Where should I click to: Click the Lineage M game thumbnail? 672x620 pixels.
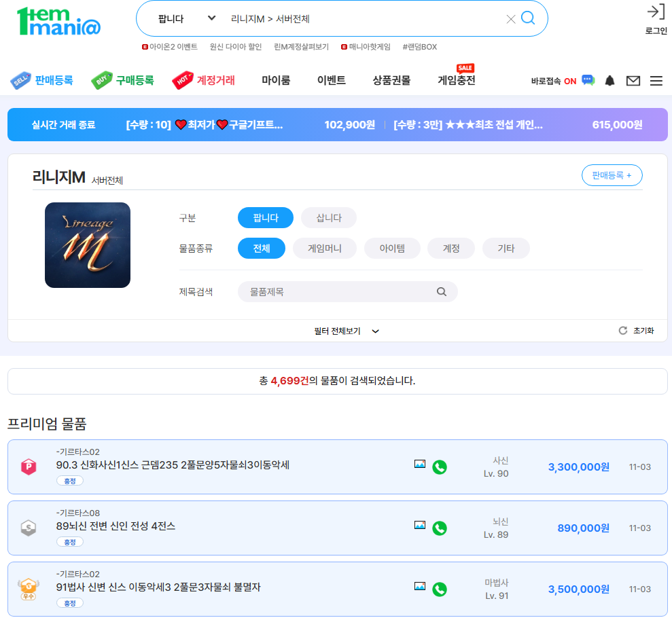[88, 245]
